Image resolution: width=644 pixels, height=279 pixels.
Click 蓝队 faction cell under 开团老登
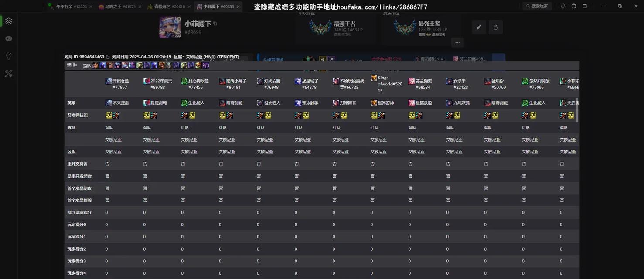coord(109,128)
